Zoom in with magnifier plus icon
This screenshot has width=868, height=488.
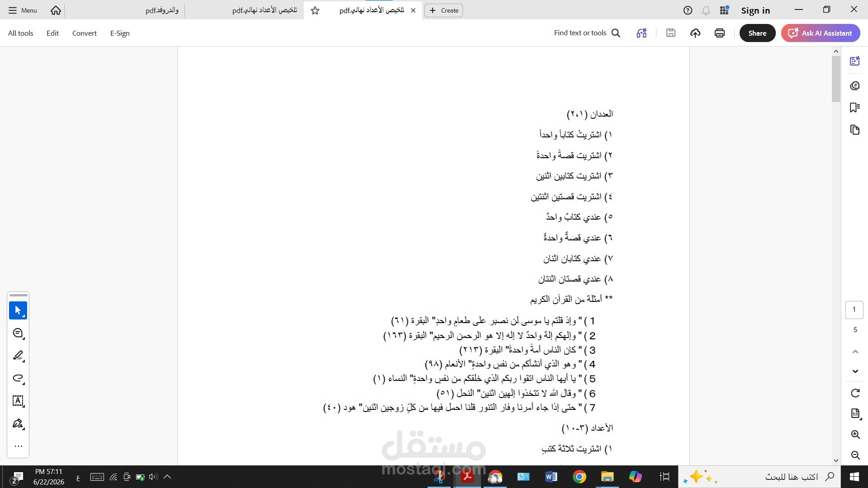pyautogui.click(x=855, y=434)
